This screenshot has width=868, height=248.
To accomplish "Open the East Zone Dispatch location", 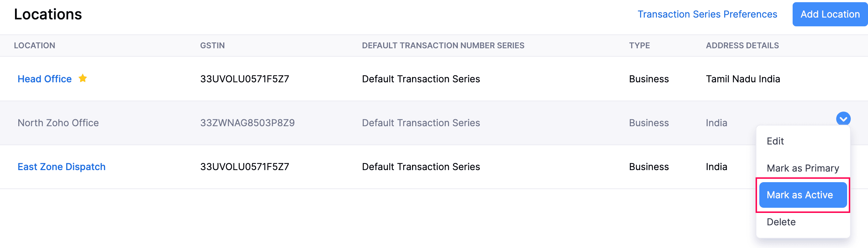I will pos(61,167).
